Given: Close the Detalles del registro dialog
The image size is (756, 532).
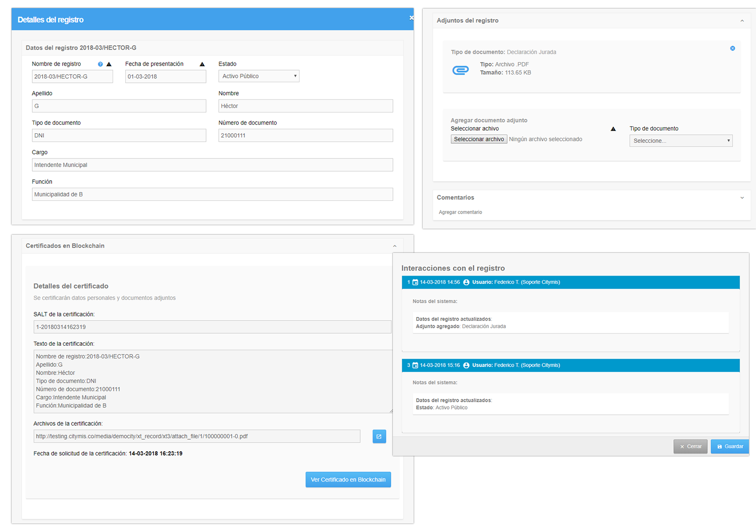Looking at the screenshot, I should point(411,18).
